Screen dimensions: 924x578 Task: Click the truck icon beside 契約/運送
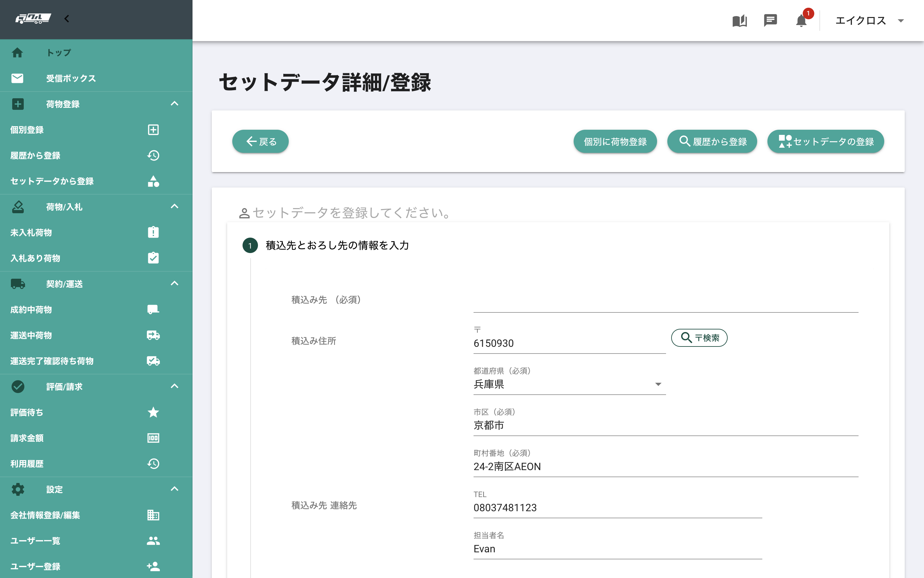point(18,284)
